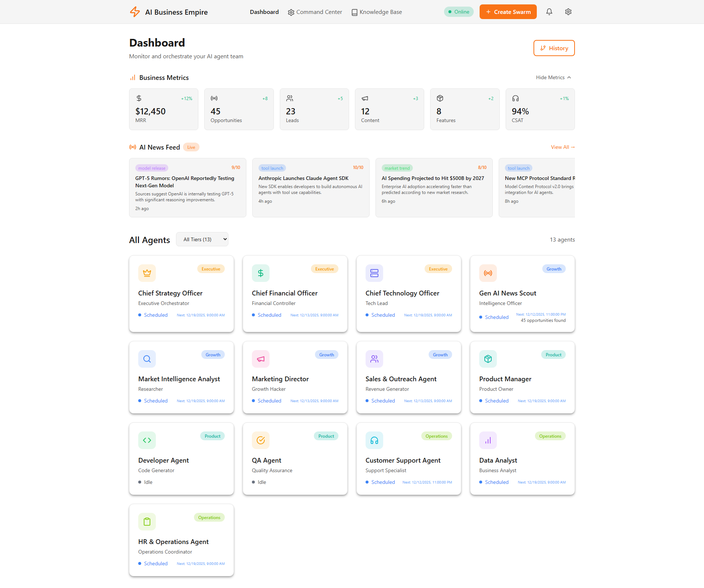Click the Developer Agent code icon
The image size is (704, 588).
147,440
